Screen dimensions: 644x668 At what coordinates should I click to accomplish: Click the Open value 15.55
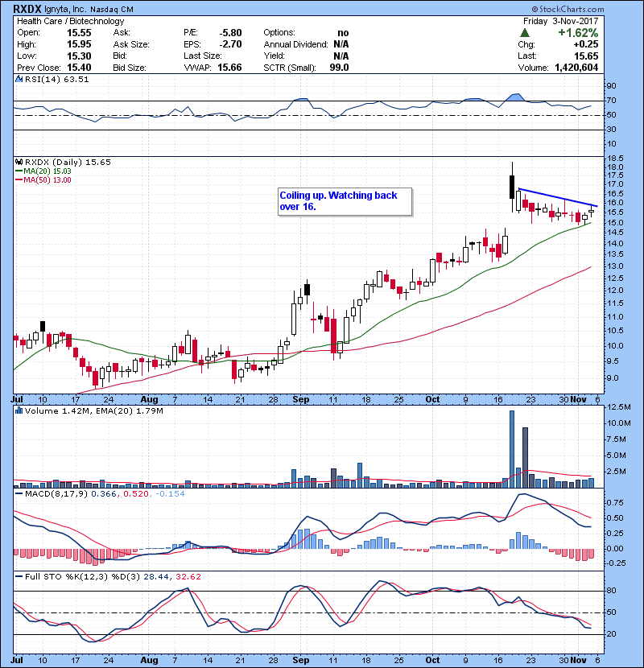click(79, 32)
